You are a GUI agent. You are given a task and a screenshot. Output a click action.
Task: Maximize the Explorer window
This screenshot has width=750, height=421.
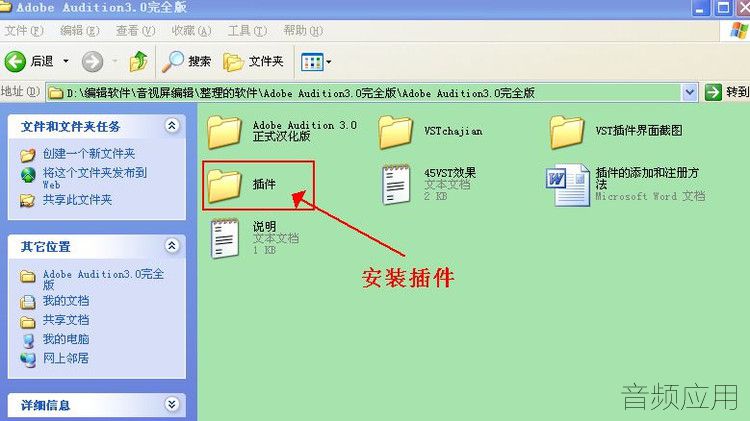click(723, 8)
